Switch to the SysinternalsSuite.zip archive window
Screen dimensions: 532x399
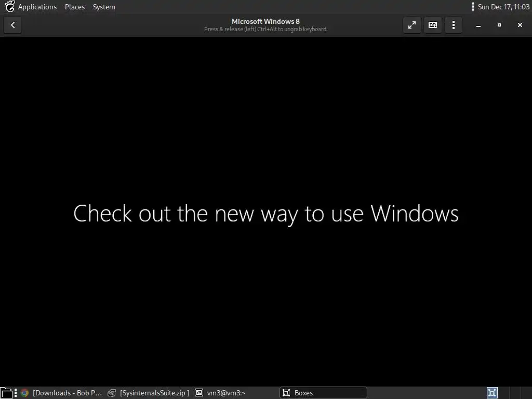[x=148, y=393]
